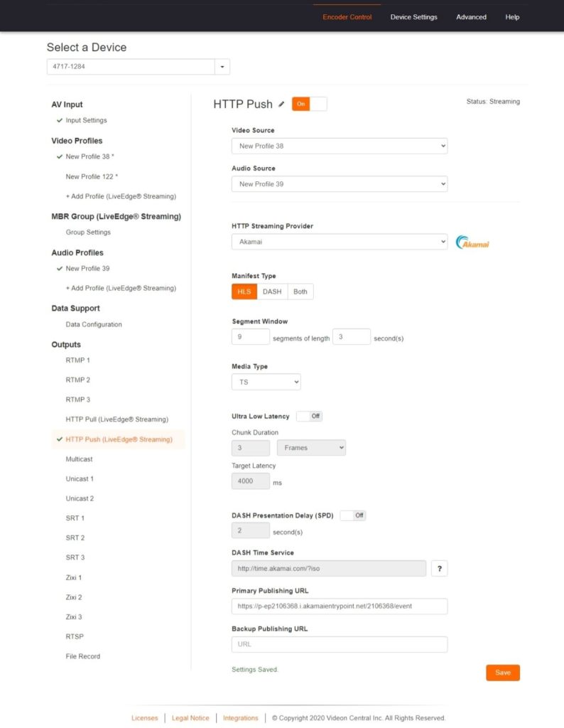Viewport: 564px width, 728px height.
Task: Expand the device selector dropdown
Action: click(222, 65)
